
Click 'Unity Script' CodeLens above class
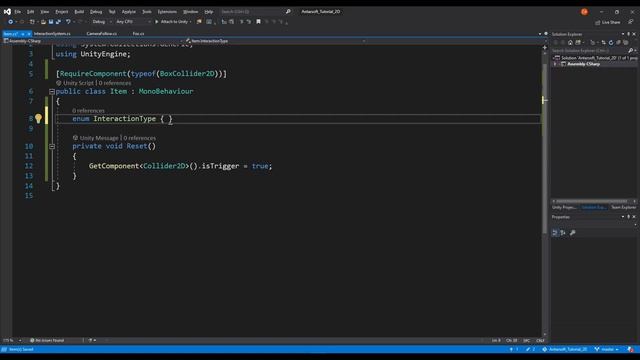click(x=78, y=83)
